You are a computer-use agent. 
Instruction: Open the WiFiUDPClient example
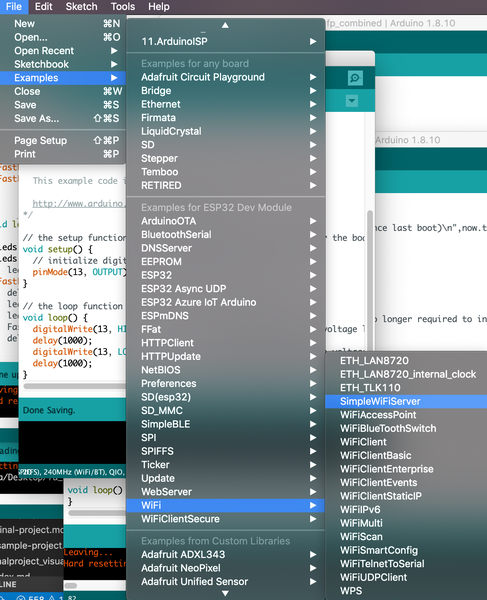(406, 577)
